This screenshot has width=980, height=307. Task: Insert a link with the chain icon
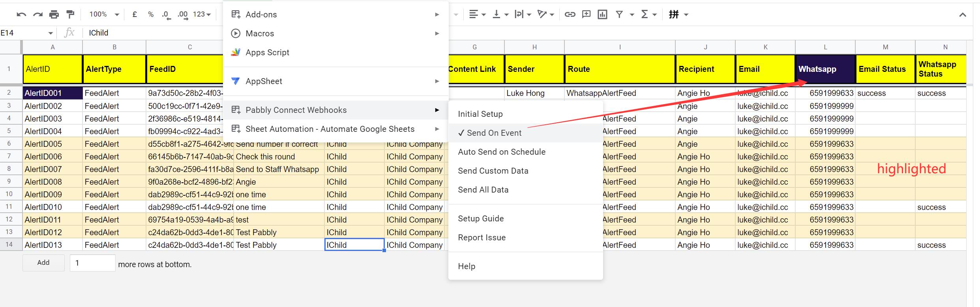(570, 15)
